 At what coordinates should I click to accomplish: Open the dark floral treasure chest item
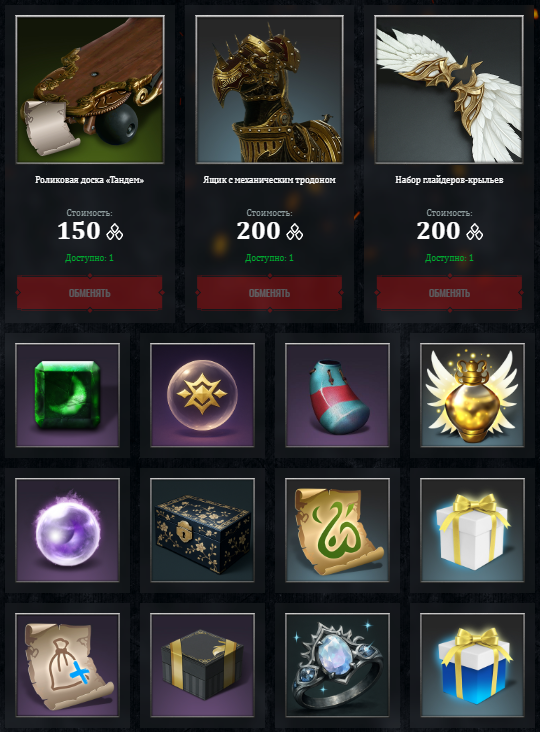[203, 530]
